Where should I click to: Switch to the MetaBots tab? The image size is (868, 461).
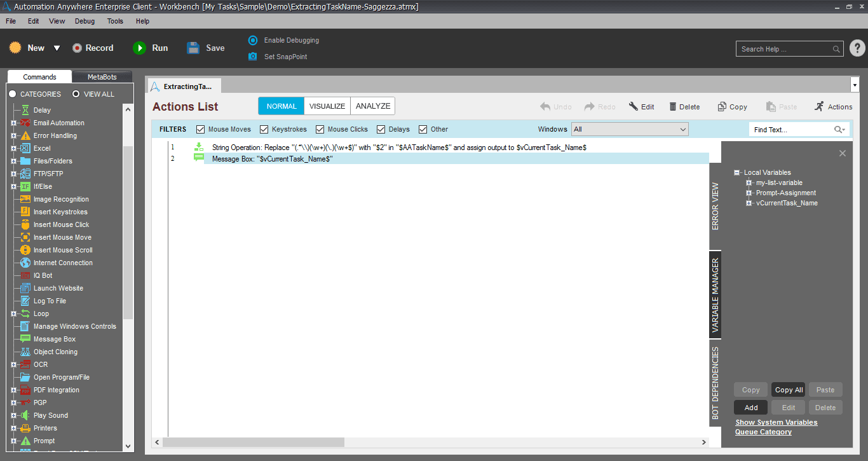(x=102, y=77)
